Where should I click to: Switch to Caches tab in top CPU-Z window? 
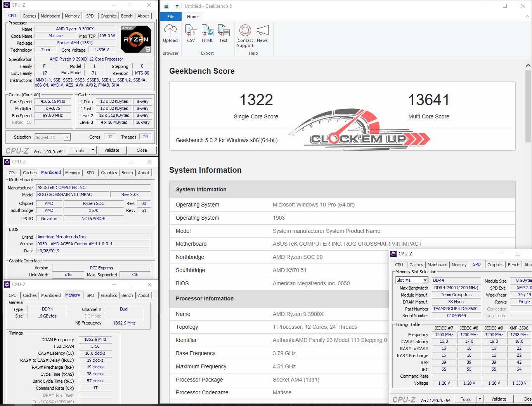pos(29,16)
